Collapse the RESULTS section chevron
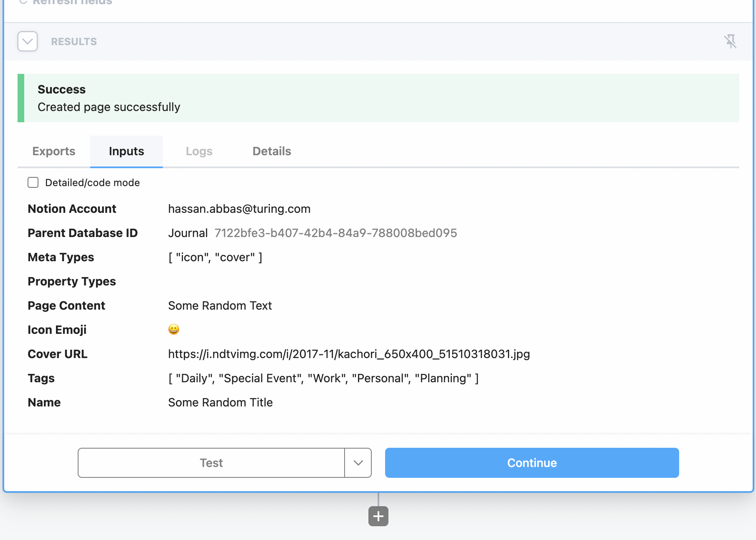The image size is (756, 540). pyautogui.click(x=28, y=41)
